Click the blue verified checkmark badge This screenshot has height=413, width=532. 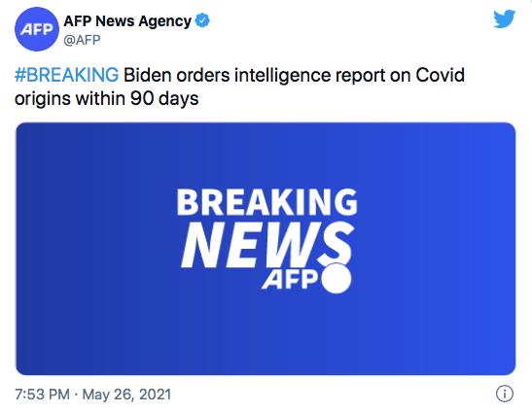(x=202, y=20)
